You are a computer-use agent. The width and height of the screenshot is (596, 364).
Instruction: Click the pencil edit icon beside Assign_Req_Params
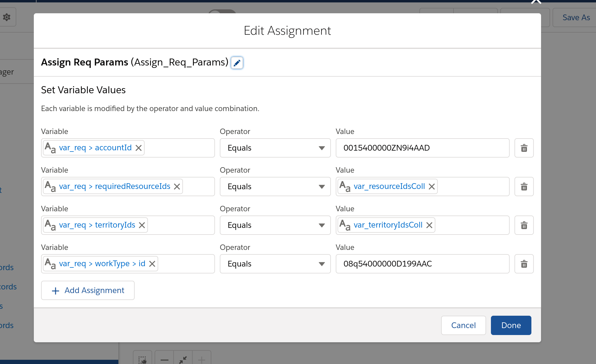coord(237,63)
